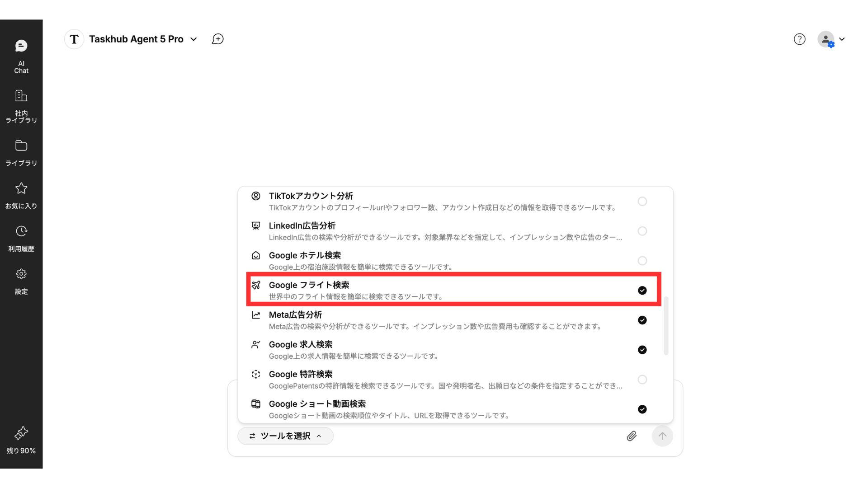868x488 pixels.
Task: Collapse the ツールを選択 tool selector
Action: (x=285, y=436)
